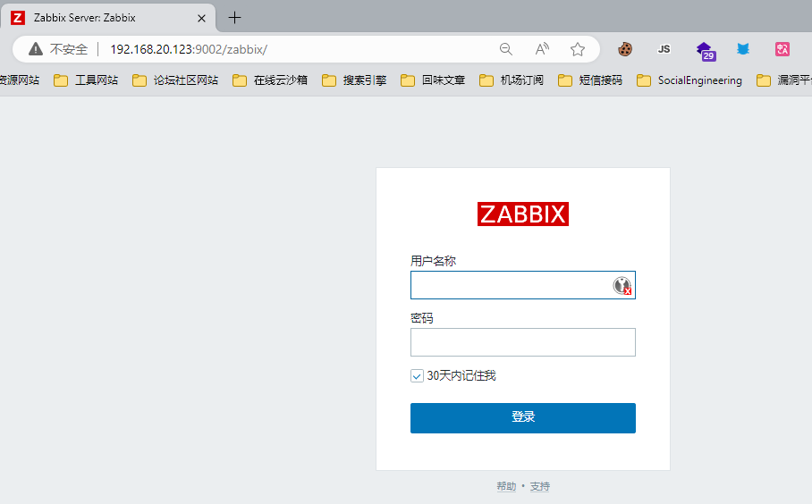Click the 登录 sign-in button
The width and height of the screenshot is (812, 504).
click(x=523, y=418)
